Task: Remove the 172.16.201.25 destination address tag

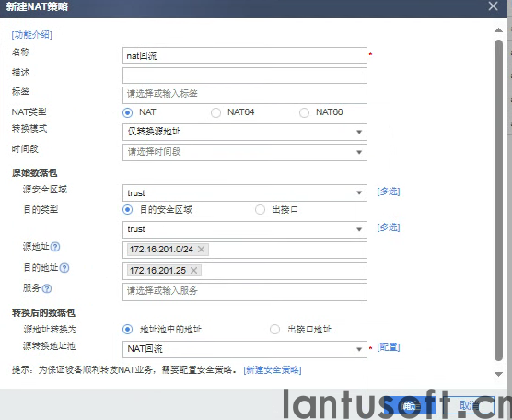Action: 193,271
